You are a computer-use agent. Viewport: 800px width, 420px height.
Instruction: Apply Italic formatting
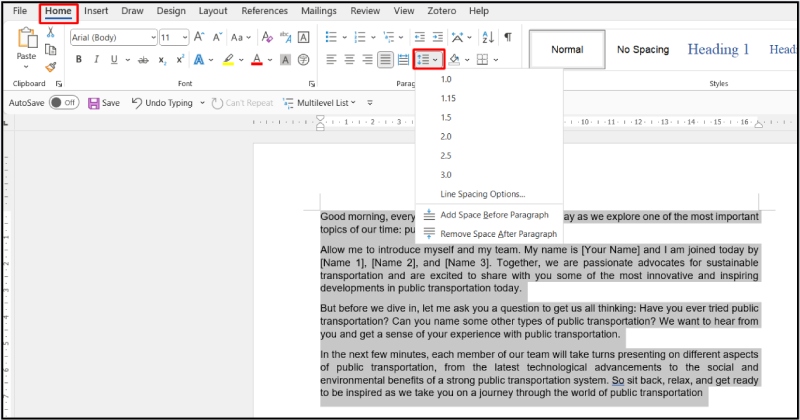pos(95,60)
